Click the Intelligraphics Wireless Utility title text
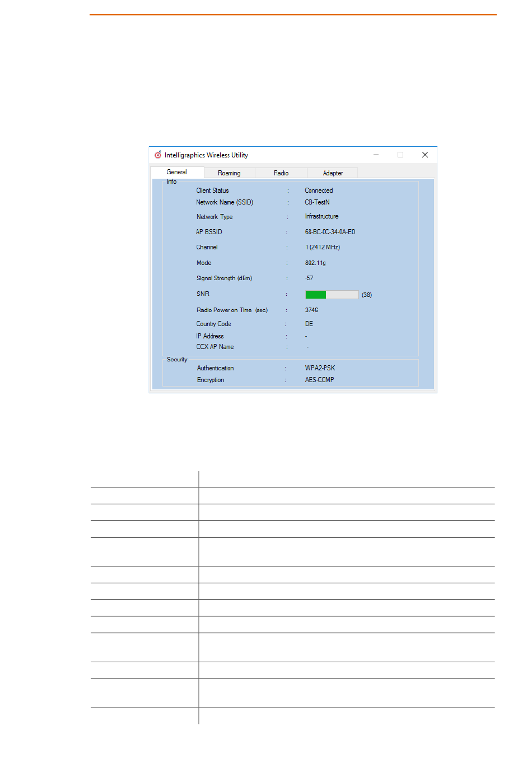This screenshot has width=532, height=767. click(206, 155)
